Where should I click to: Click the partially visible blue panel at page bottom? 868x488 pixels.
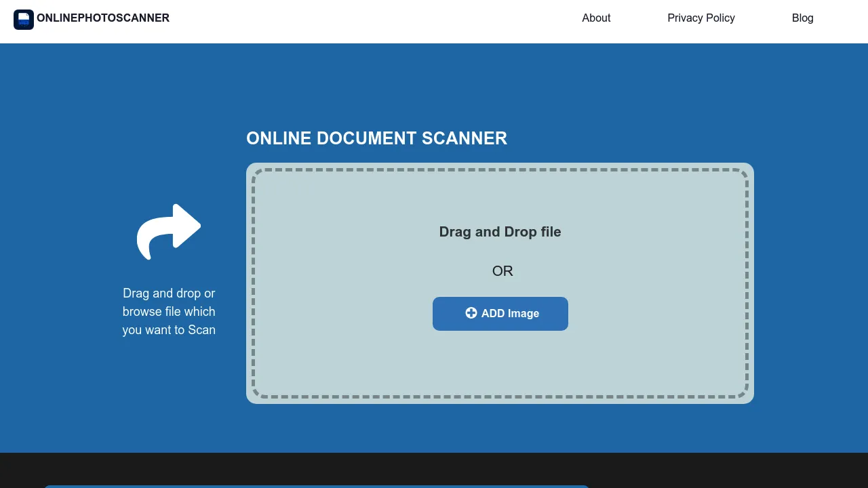coord(315,486)
